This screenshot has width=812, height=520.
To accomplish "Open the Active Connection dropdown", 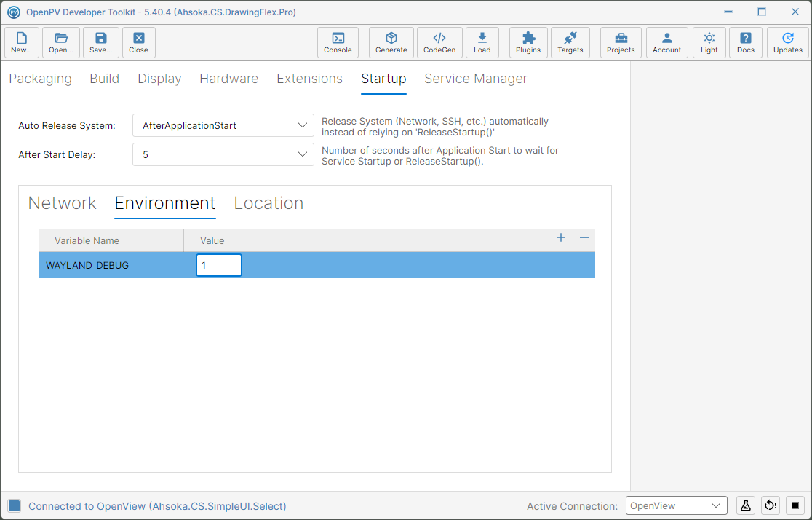I will 677,505.
